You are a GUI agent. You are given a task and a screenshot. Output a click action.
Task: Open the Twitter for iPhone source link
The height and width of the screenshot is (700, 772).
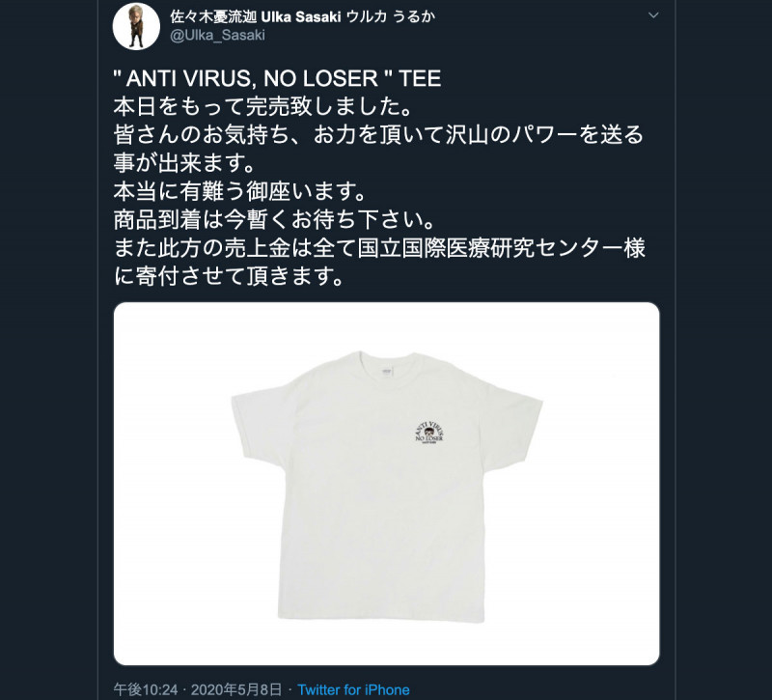pyautogui.click(x=353, y=689)
